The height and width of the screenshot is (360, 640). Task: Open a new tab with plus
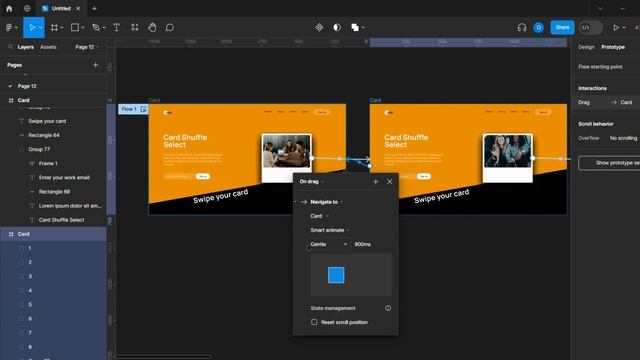coord(94,8)
